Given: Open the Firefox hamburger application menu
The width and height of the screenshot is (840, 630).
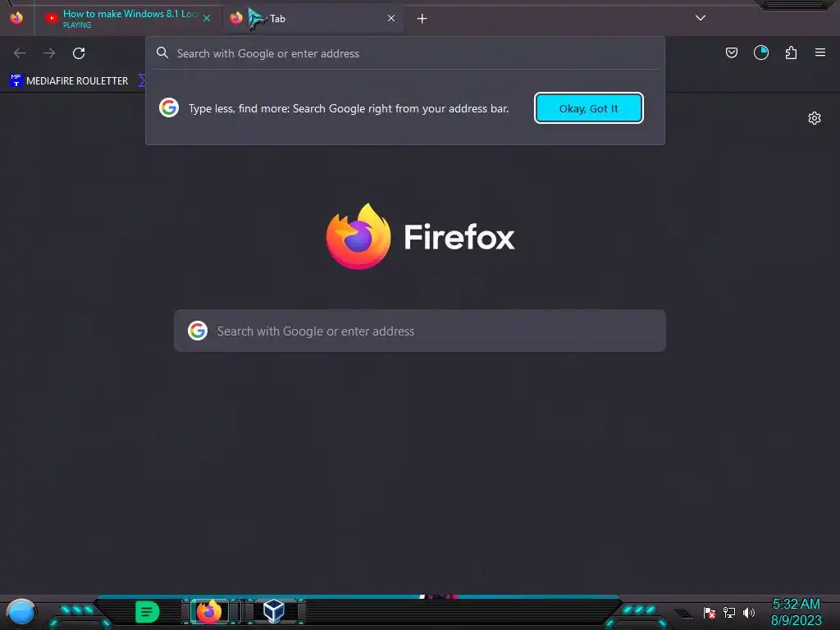Looking at the screenshot, I should [x=820, y=52].
